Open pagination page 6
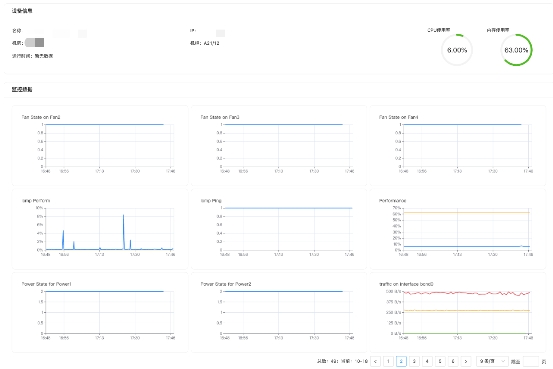Viewport: 553px width, 369px height. click(x=453, y=361)
